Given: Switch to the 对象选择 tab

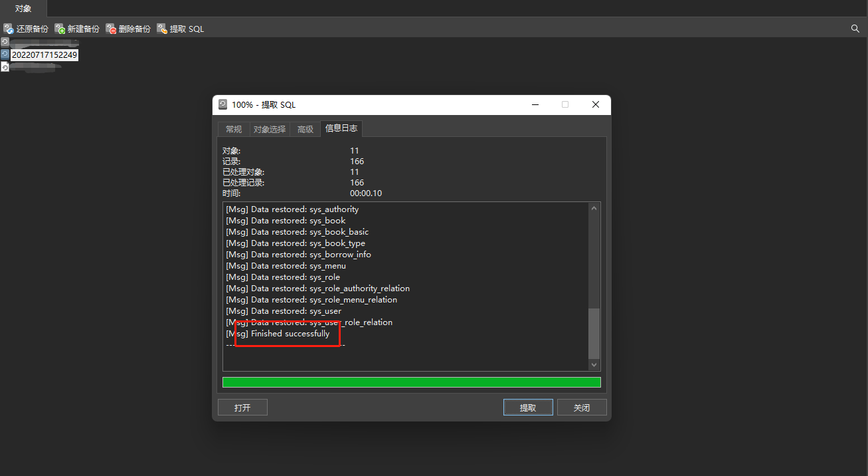Looking at the screenshot, I should tap(270, 129).
